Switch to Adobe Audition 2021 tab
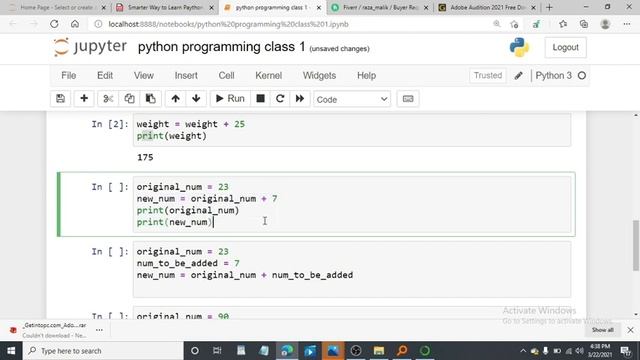Viewport: 640px width, 360px height. coord(487,7)
